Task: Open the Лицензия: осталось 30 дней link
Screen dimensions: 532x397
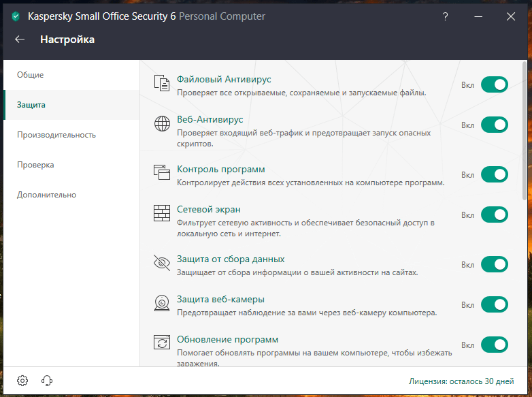Action: (461, 381)
